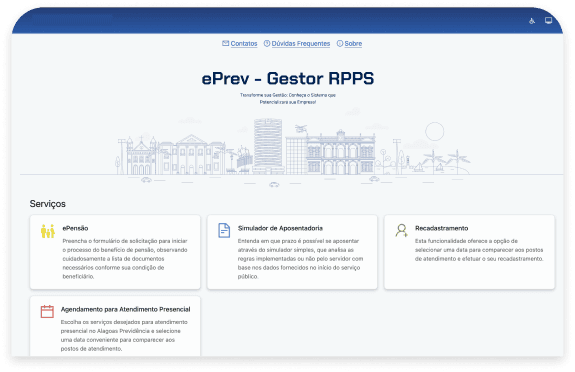Click the question mark icon beside Dúvidas Frequentes
The width and height of the screenshot is (575, 372).
pos(267,43)
